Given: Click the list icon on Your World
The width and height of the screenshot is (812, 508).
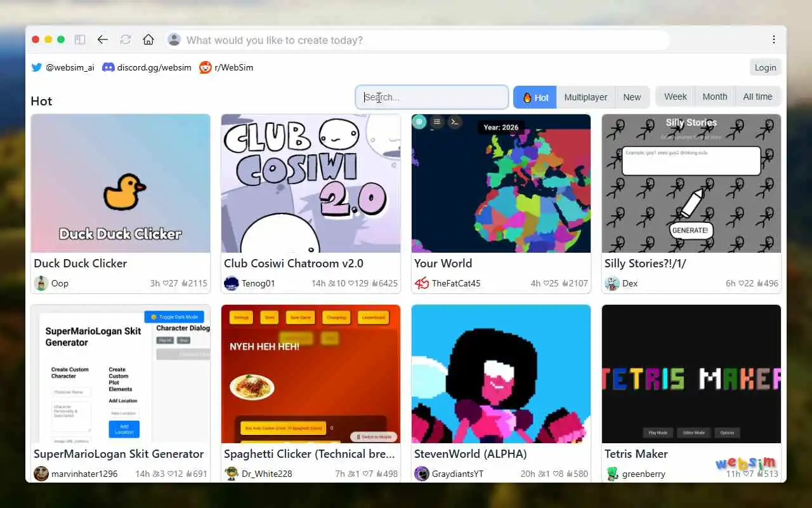Looking at the screenshot, I should click(x=437, y=121).
